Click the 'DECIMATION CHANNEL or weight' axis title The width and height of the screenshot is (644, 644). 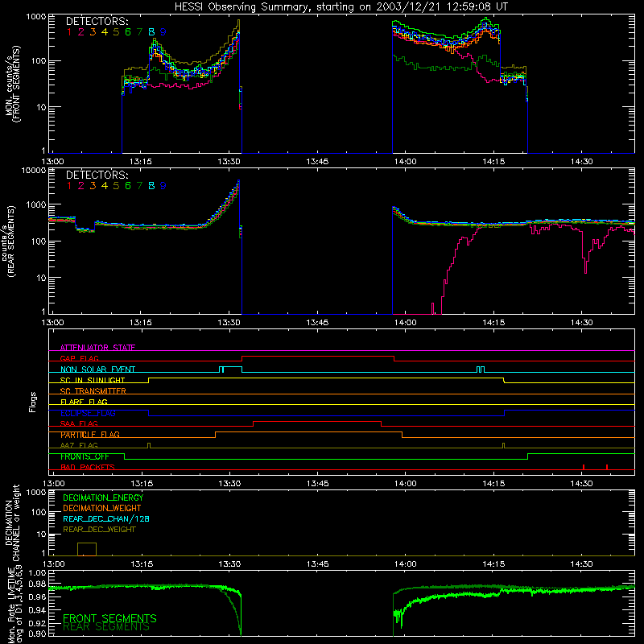pos(12,522)
